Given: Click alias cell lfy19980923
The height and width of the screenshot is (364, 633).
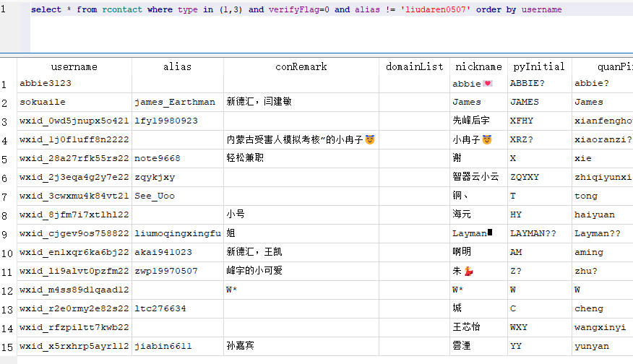Looking at the screenshot, I should 178,121.
